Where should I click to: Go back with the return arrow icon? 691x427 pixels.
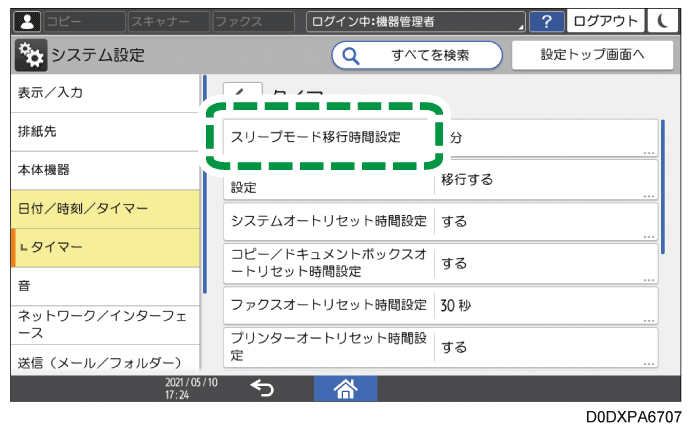[262, 388]
